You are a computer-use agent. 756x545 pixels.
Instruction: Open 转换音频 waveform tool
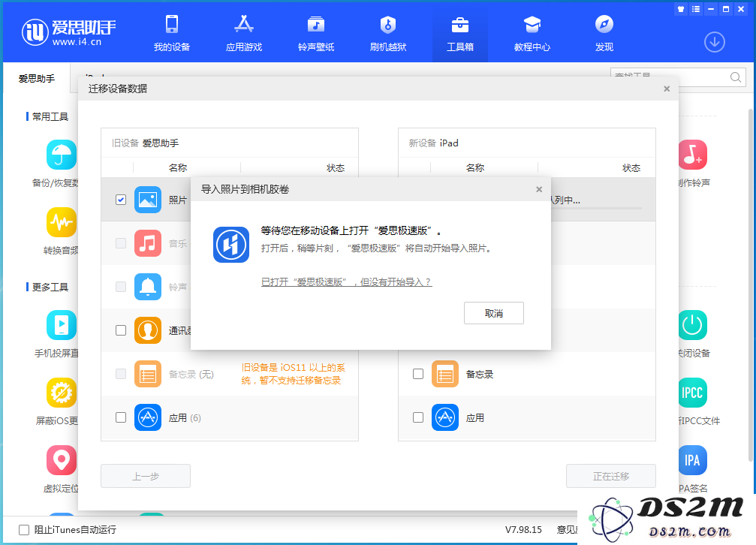coord(62,222)
